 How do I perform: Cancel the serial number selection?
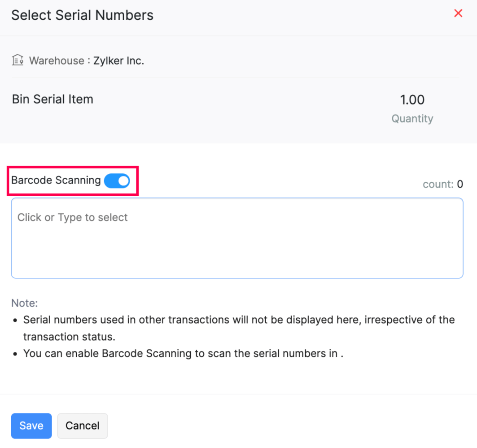83,426
